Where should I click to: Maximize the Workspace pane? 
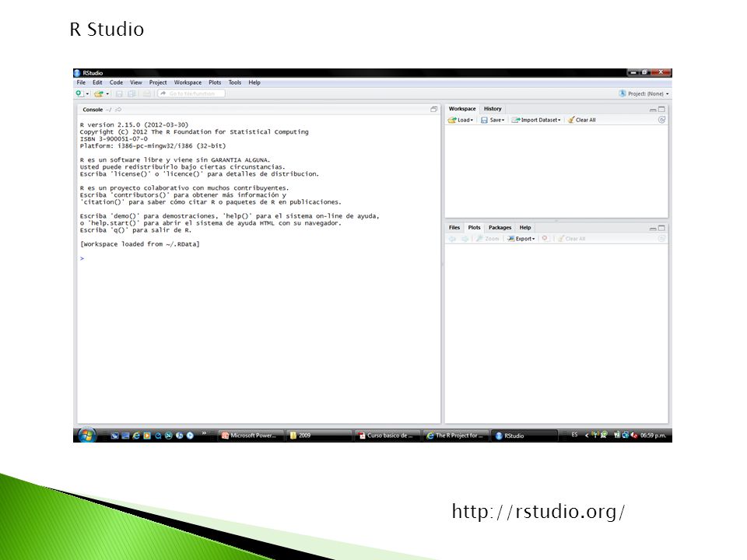point(661,109)
